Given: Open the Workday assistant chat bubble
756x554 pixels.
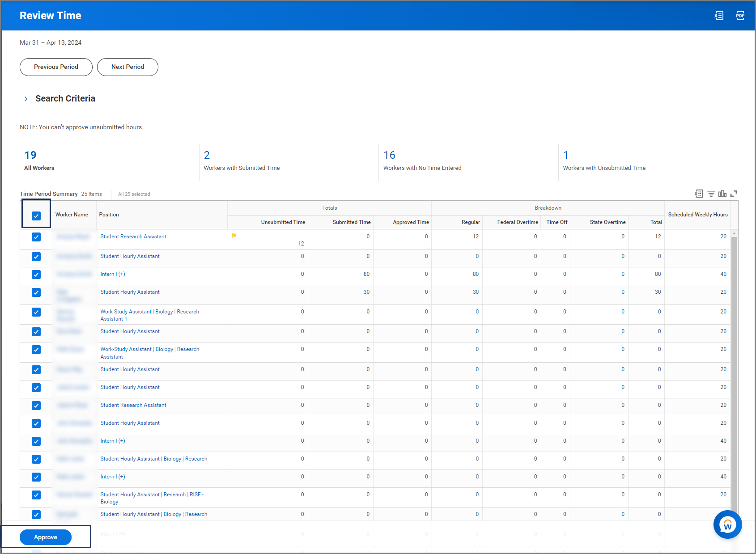Looking at the screenshot, I should 727,524.
